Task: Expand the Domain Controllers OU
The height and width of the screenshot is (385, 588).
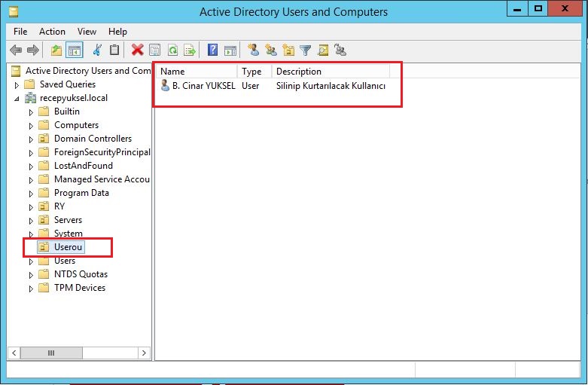Action: 31,139
